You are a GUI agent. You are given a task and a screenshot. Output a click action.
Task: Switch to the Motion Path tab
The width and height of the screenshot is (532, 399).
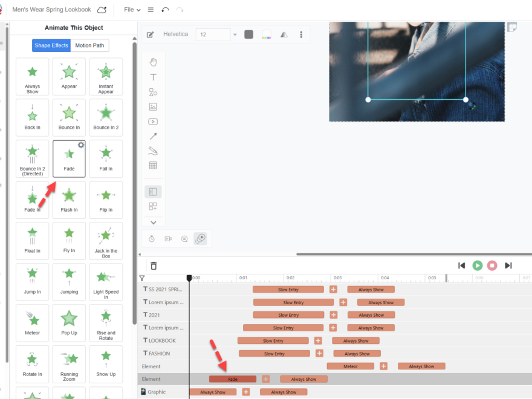[x=89, y=45]
